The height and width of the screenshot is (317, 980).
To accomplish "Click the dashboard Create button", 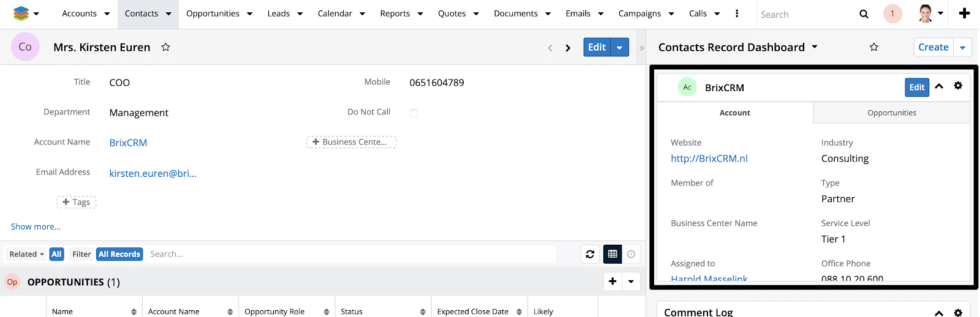I will (933, 47).
